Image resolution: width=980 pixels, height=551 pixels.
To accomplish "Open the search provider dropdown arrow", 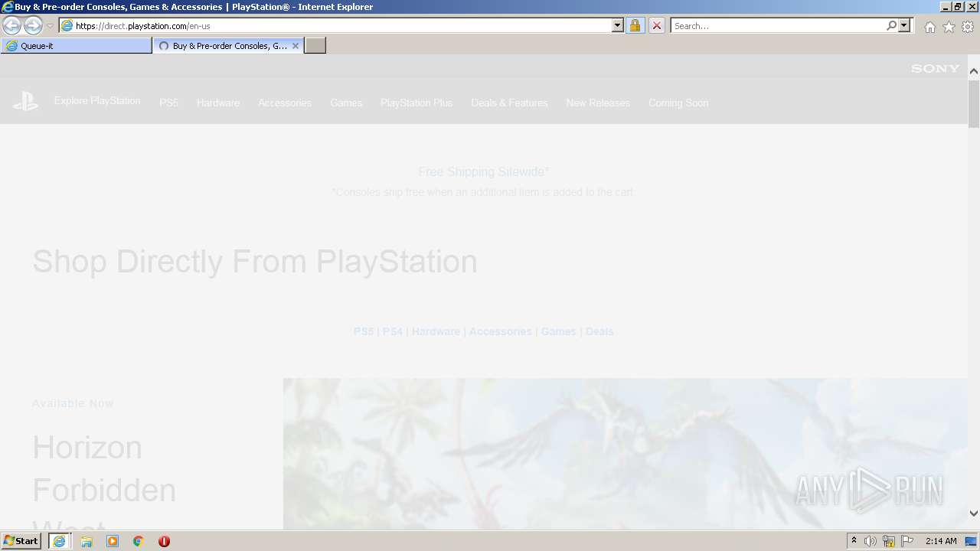I will click(x=904, y=25).
